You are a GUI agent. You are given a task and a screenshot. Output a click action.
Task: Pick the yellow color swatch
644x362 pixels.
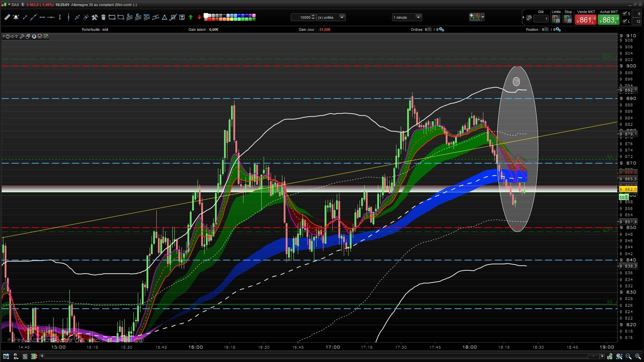pos(232,19)
